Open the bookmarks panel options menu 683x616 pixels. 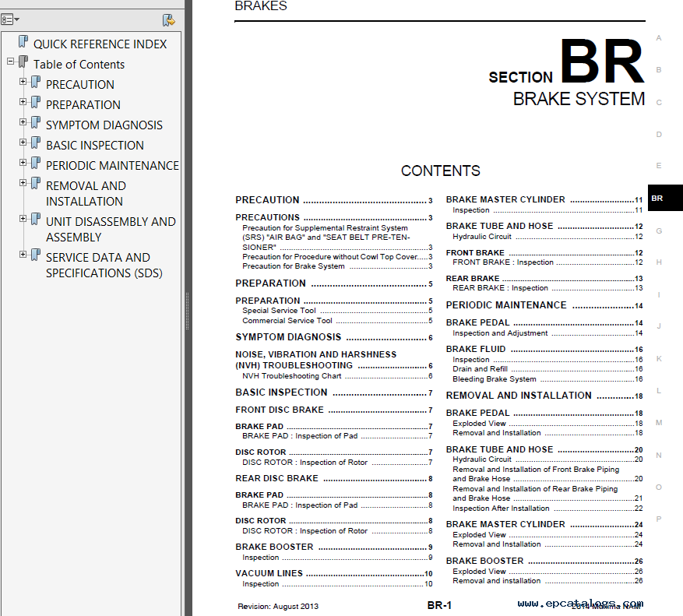click(9, 19)
